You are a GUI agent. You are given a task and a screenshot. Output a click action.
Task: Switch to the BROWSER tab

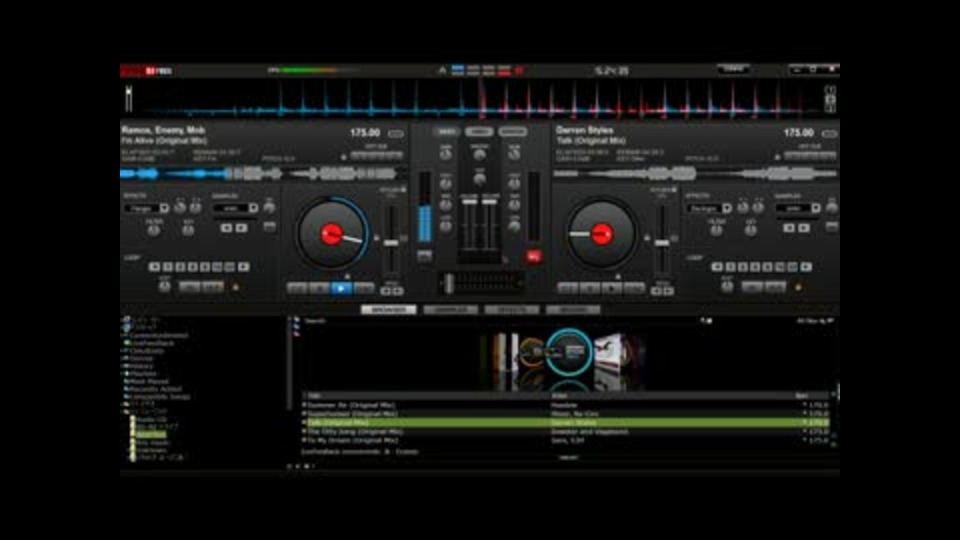coord(389,310)
